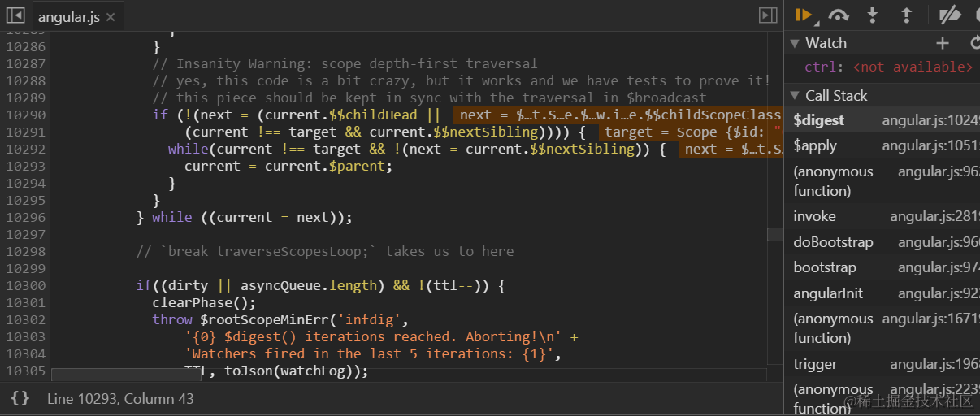Click 'current = current.$parent;' code line
Image resolution: width=980 pixels, height=416 pixels.
288,166
